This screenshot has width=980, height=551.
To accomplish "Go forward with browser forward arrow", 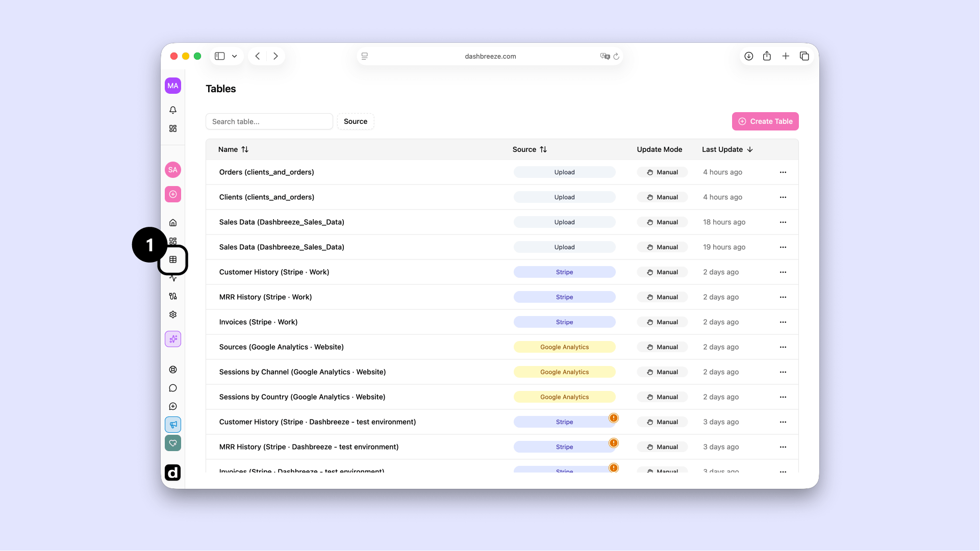I will click(x=275, y=56).
